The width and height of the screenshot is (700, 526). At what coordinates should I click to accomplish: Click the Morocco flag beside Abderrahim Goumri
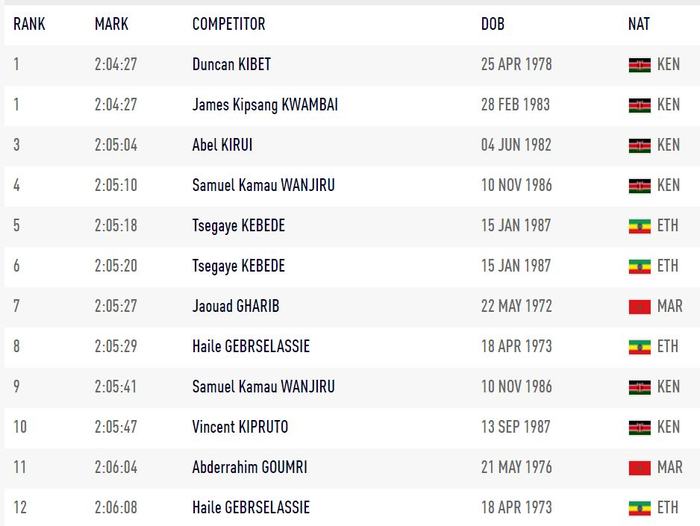pos(639,467)
